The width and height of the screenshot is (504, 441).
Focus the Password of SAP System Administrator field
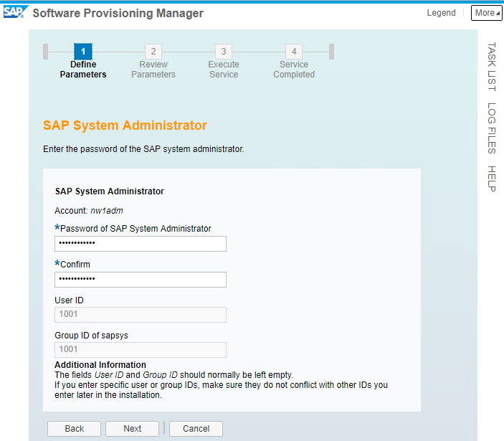[141, 244]
